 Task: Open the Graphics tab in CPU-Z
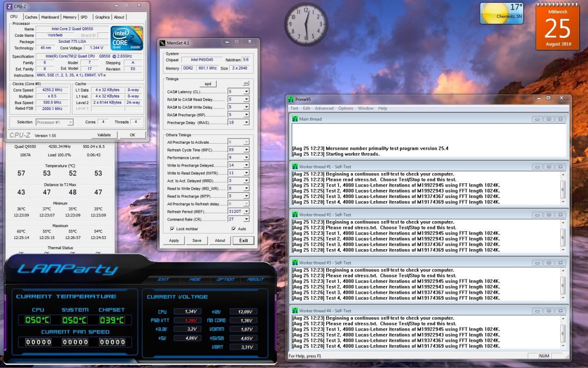(102, 17)
